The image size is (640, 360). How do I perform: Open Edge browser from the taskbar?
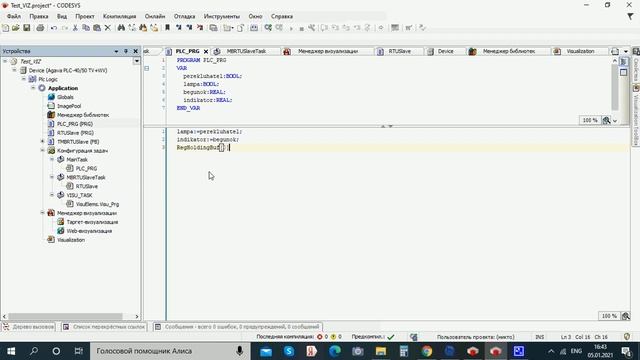coord(335,351)
